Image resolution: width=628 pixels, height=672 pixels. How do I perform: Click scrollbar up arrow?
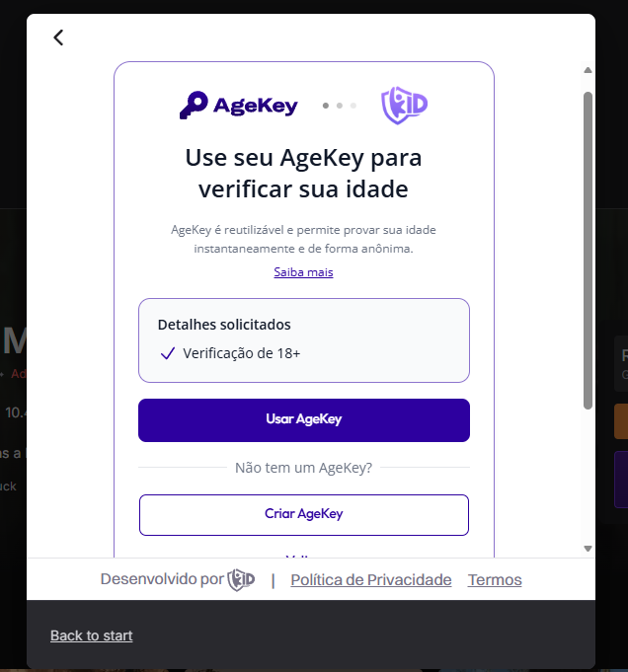(x=589, y=70)
